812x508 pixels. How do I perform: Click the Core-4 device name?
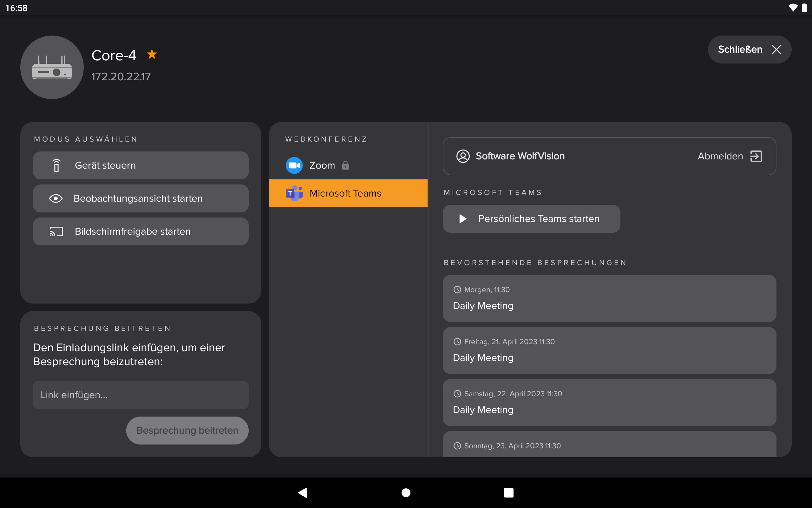point(114,56)
